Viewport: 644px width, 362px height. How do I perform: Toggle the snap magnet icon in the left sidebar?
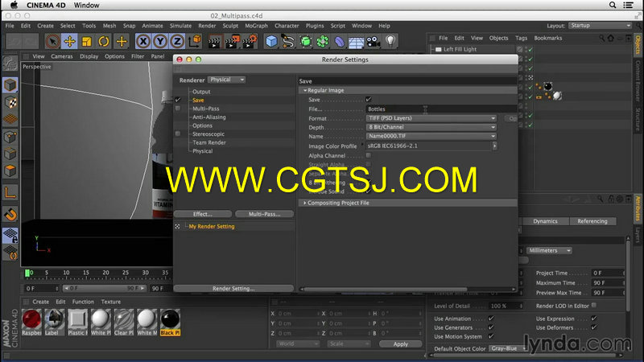tap(10, 214)
